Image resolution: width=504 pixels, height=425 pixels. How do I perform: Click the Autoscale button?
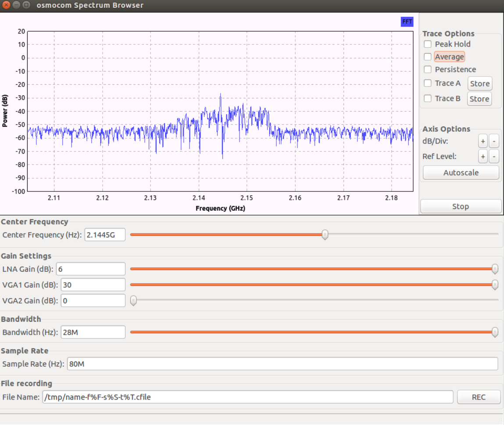[461, 172]
